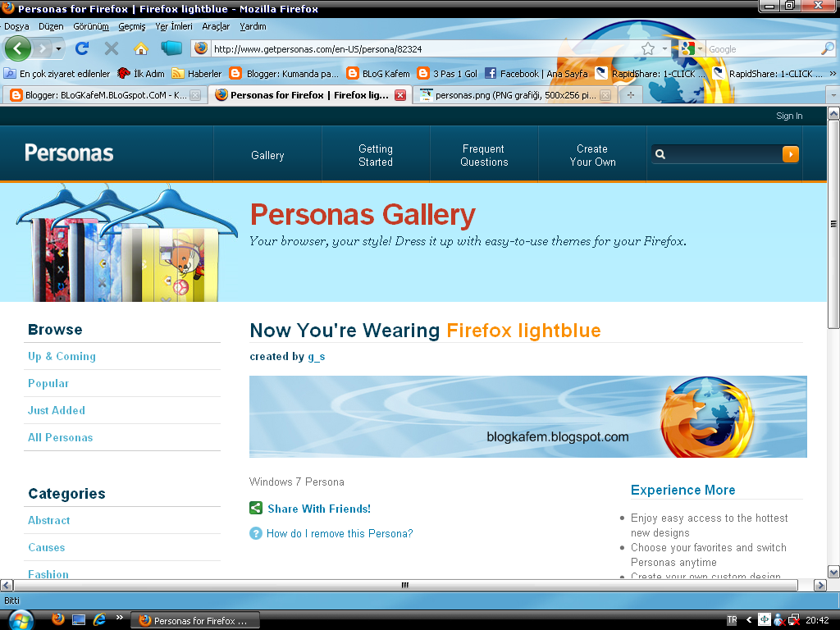The width and height of the screenshot is (840, 630).
Task: Click the Show Desktop quick launch icon
Action: click(x=79, y=620)
